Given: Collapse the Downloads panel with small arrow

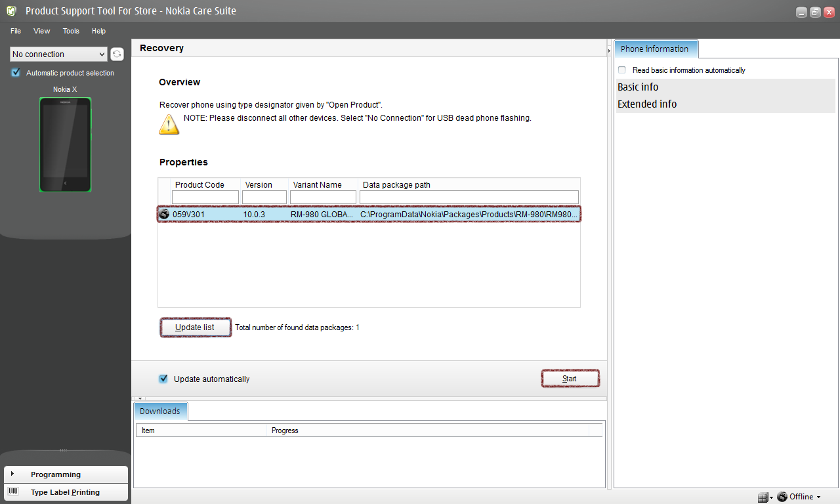Looking at the screenshot, I should click(x=140, y=398).
